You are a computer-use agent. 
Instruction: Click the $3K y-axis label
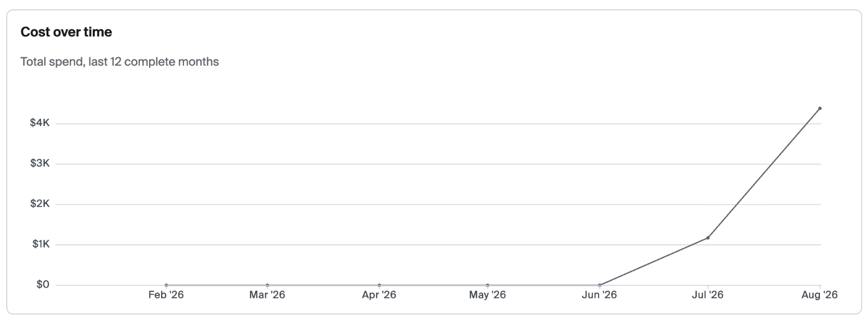coord(40,164)
